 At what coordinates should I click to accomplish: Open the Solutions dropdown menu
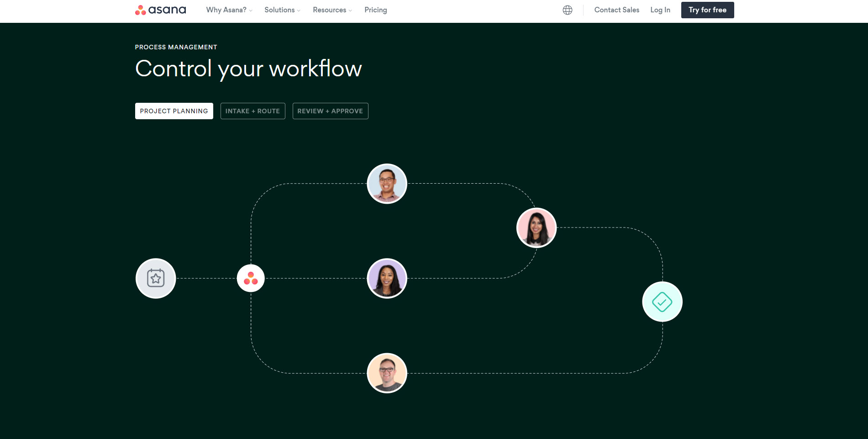coord(282,10)
